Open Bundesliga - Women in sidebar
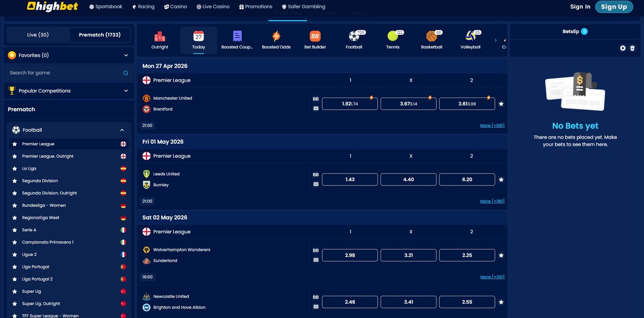This screenshot has width=644, height=318. [x=69, y=206]
